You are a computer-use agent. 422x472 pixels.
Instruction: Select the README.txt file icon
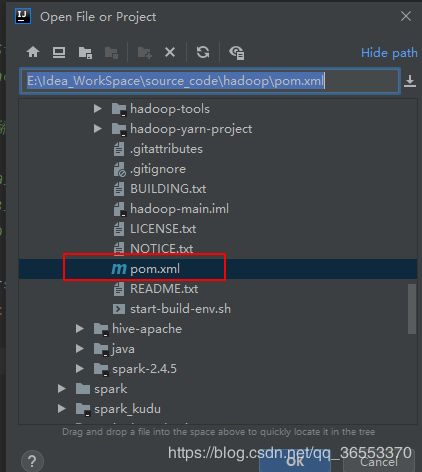click(119, 289)
